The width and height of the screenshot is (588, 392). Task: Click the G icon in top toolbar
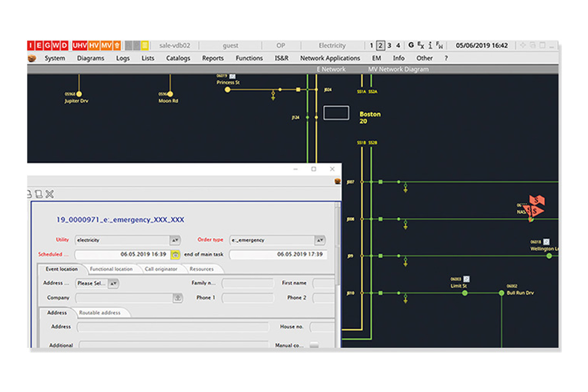[x=411, y=45]
